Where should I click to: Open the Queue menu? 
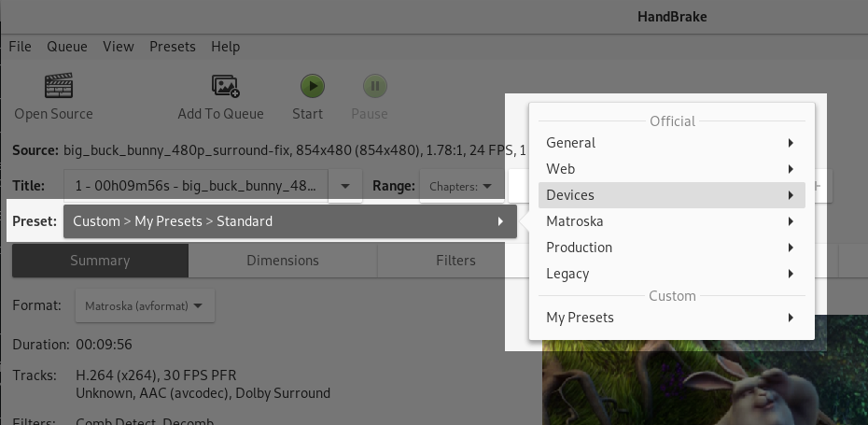66,47
